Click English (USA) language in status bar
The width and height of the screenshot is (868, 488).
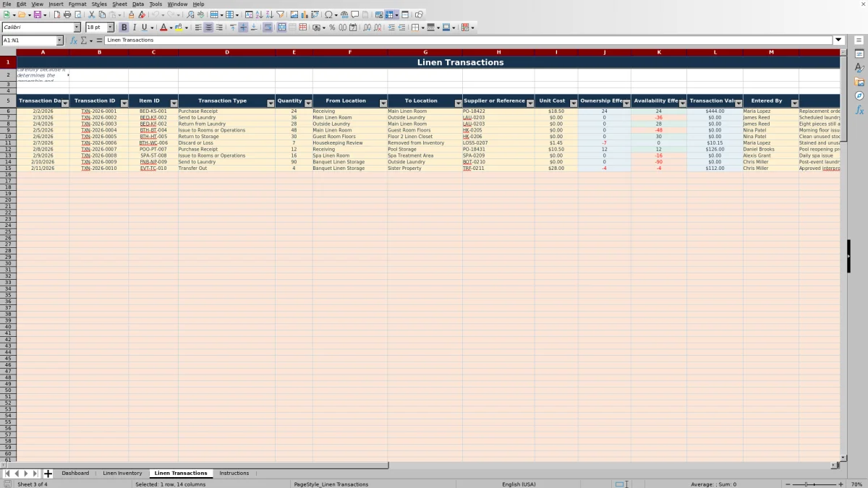519,484
